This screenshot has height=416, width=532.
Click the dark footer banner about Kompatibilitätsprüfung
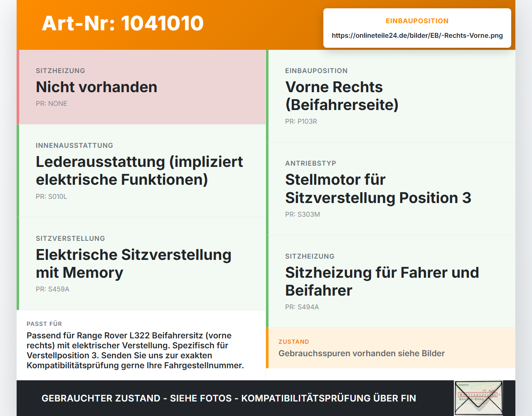tap(266, 398)
